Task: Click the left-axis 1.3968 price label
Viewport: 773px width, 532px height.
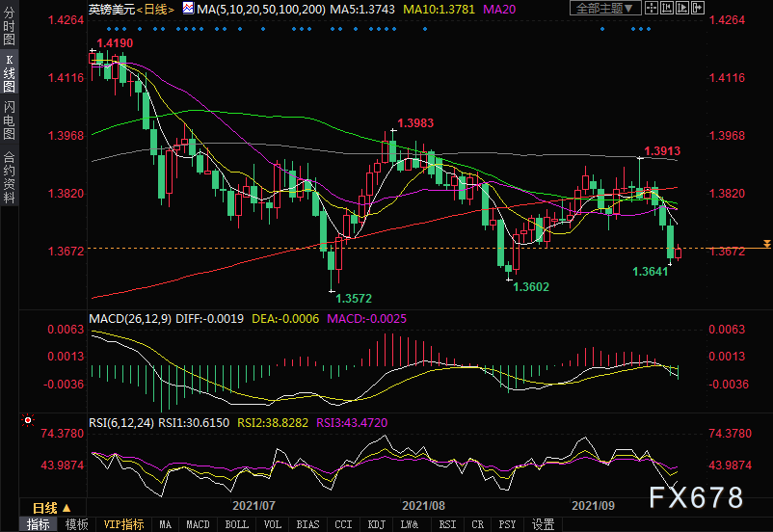Action: pos(66,135)
